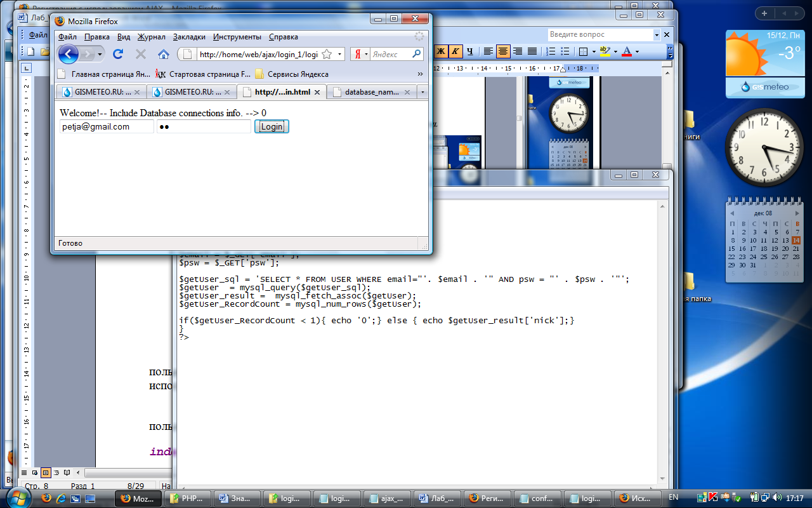Bookmark this page with the star icon
The height and width of the screenshot is (508, 812).
[328, 55]
